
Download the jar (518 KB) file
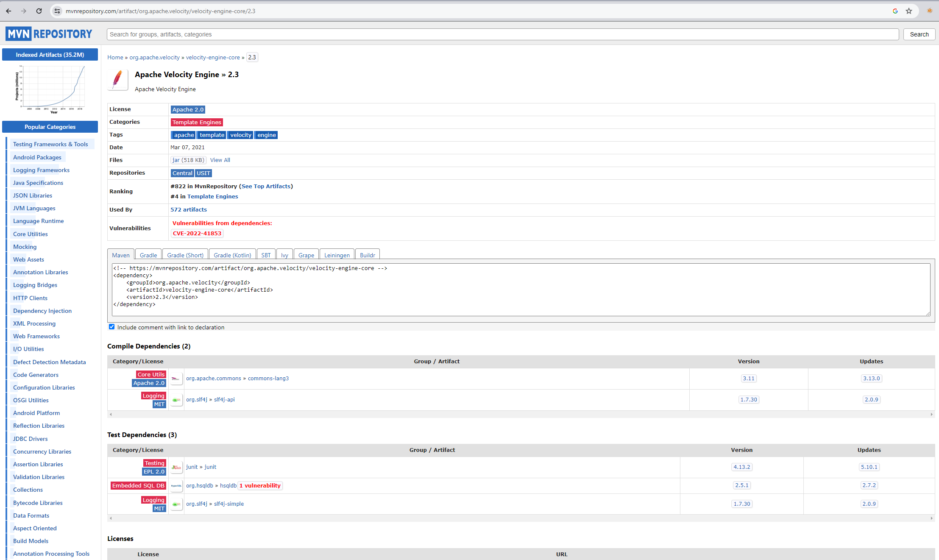[188, 160]
